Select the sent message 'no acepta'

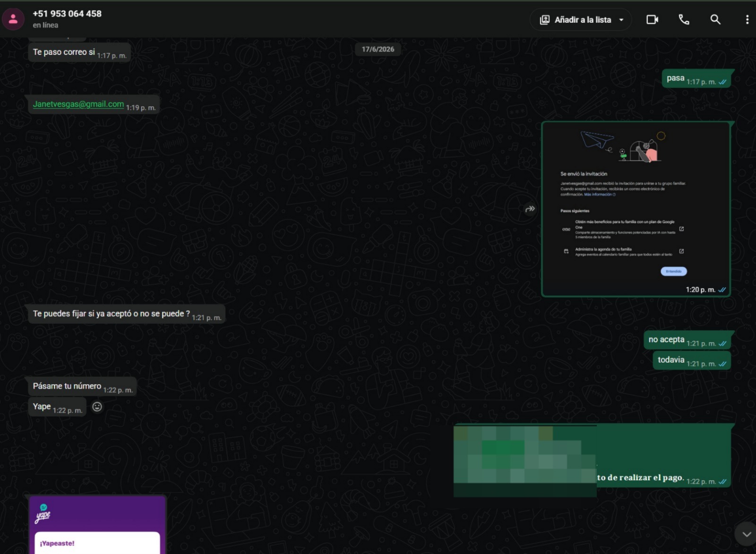(x=687, y=340)
